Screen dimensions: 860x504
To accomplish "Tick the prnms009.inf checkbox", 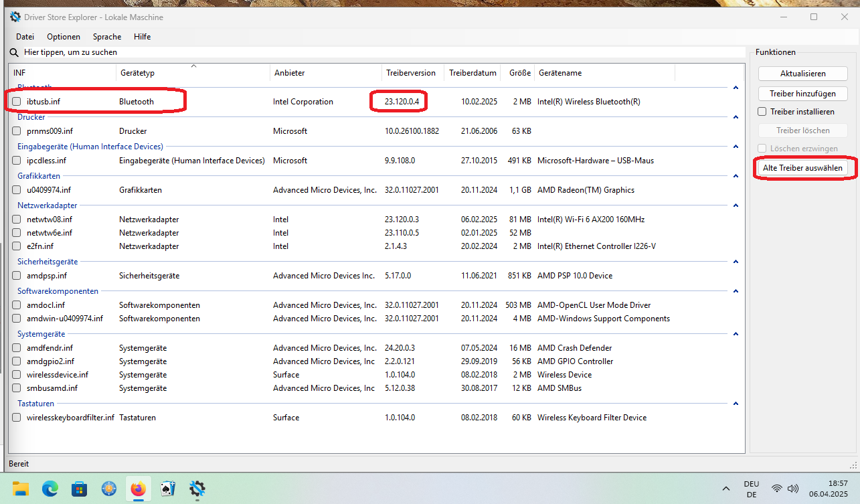I will pos(17,131).
